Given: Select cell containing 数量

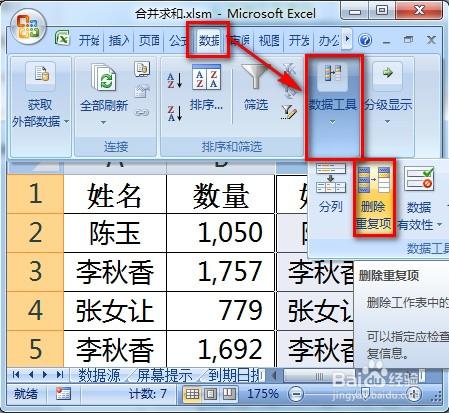Looking at the screenshot, I should coord(221,194).
